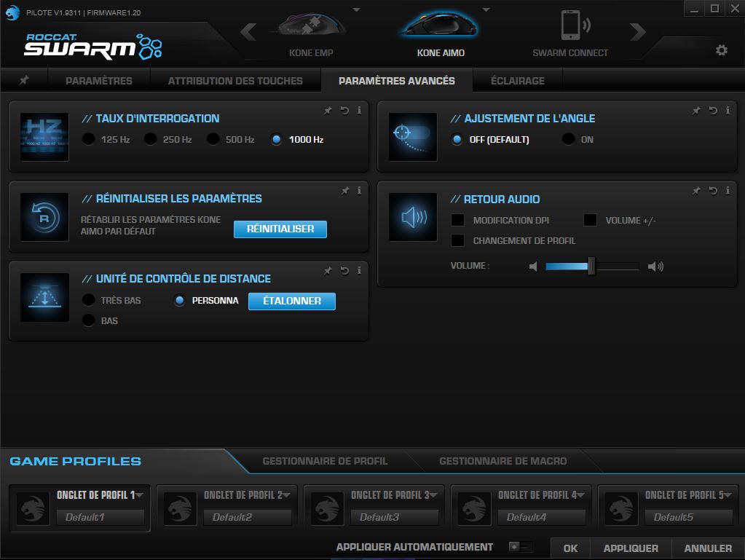Screen dimensions: 745x560
Task: Select 125 Hz polling rate
Action: (x=88, y=139)
